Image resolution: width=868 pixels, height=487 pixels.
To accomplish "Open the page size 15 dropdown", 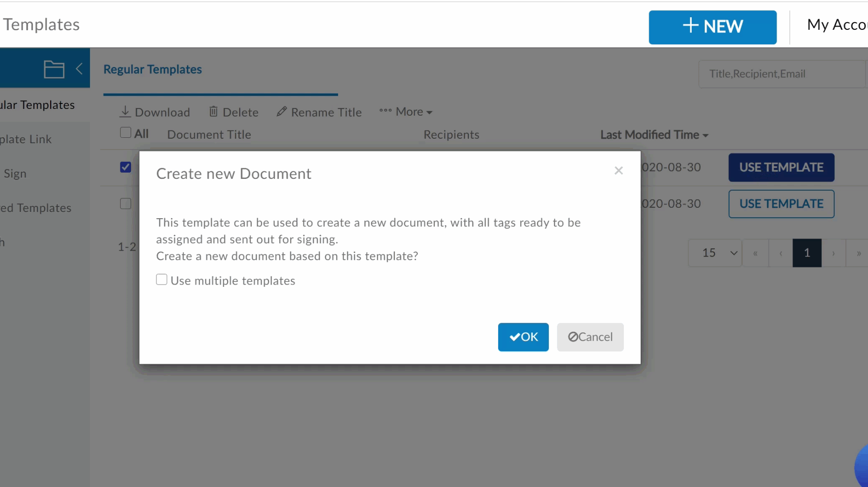I will [715, 253].
